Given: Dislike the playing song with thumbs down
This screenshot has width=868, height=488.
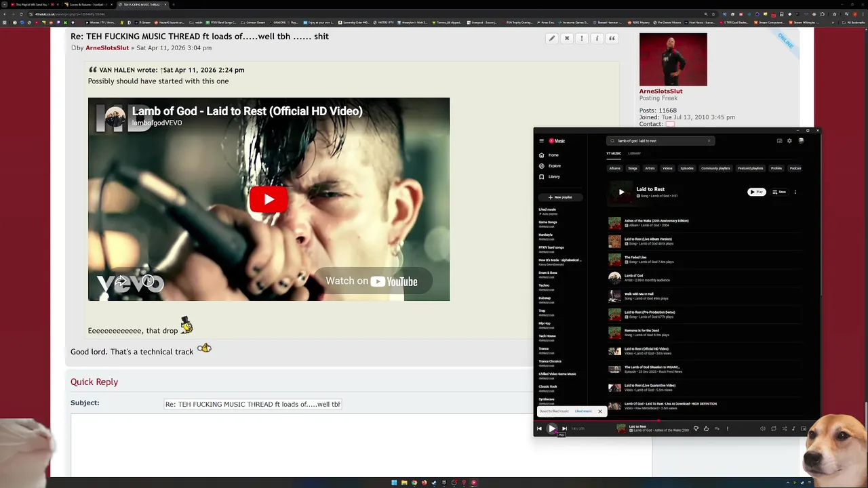Looking at the screenshot, I should click(696, 428).
